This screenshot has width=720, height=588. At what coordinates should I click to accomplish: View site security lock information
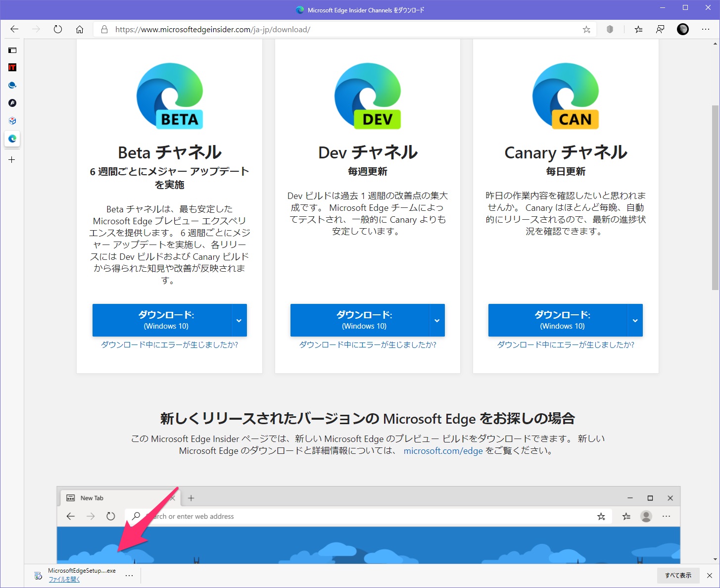(x=104, y=29)
